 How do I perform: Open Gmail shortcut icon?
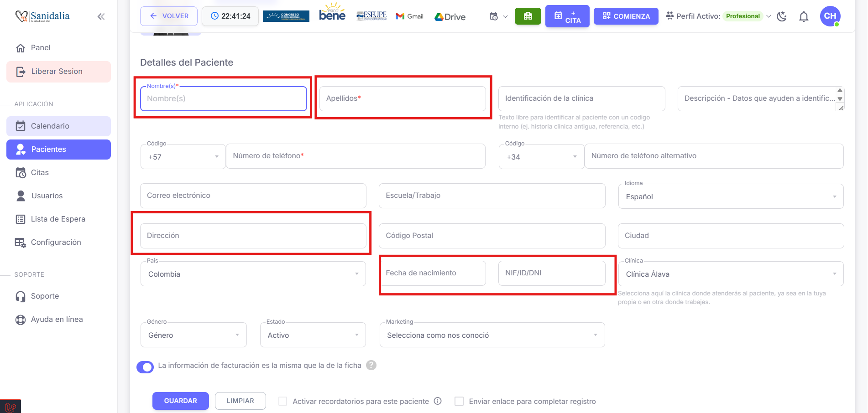coord(409,16)
